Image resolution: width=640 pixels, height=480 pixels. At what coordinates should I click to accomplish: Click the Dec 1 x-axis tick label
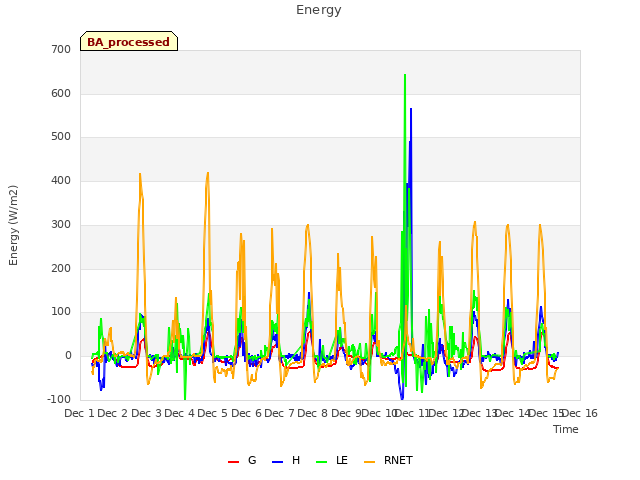(80, 413)
